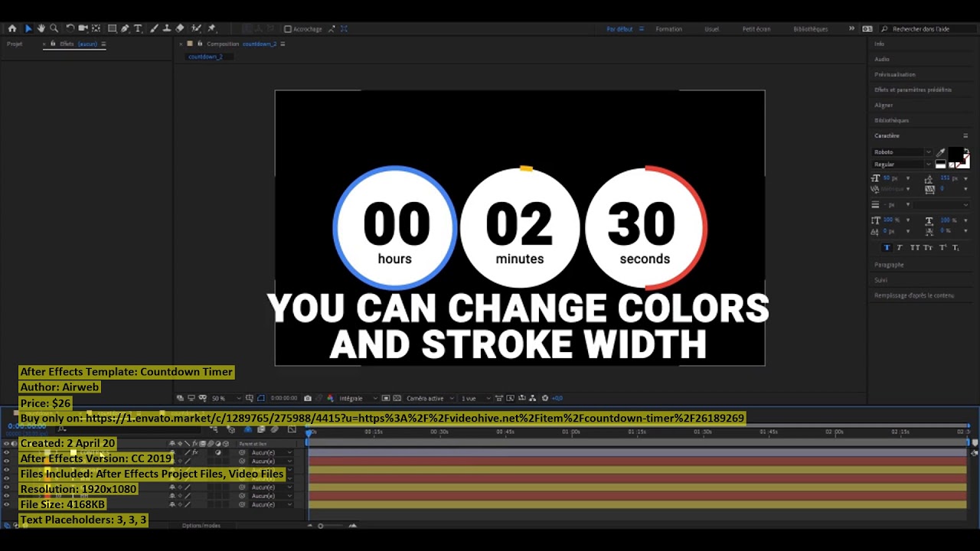Toggle the Accrochage snapping checkbox
Screen dimensions: 980x551
pos(288,29)
